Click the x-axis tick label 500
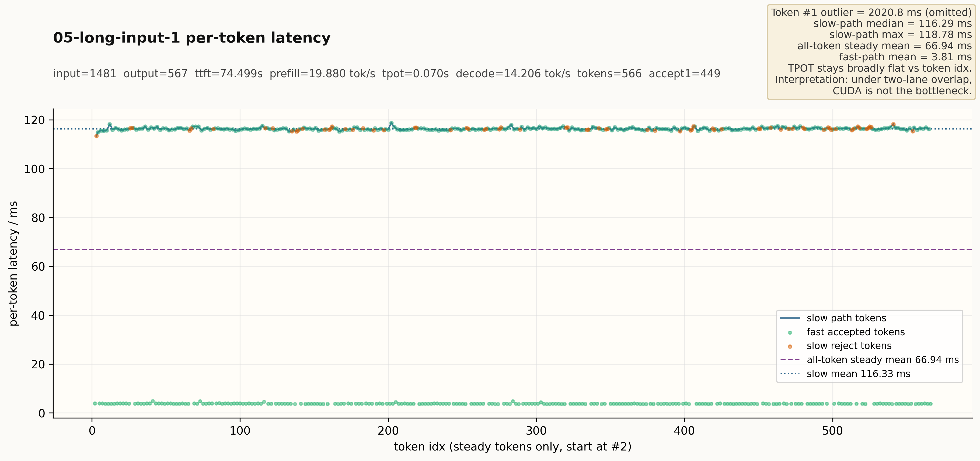Image resolution: width=980 pixels, height=461 pixels. (x=832, y=431)
